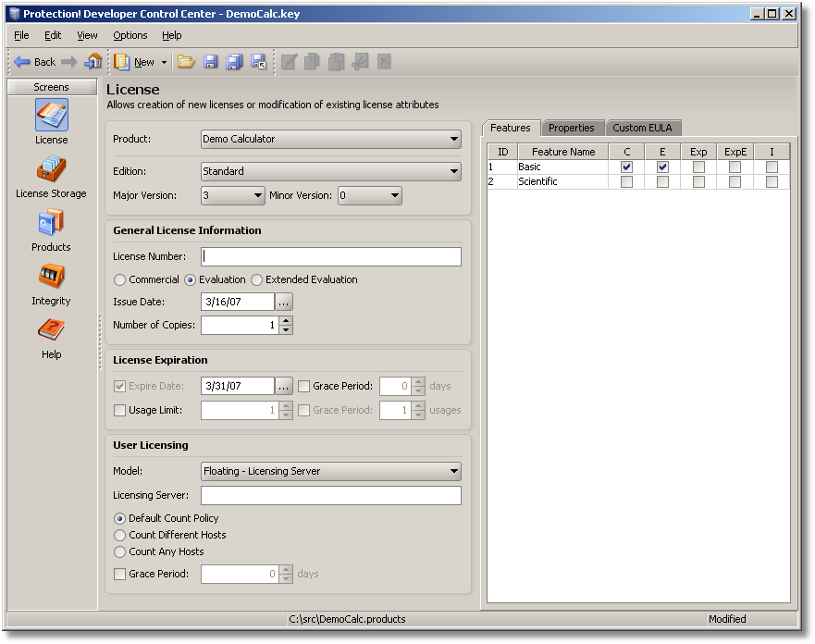This screenshot has width=815, height=644.
Task: Click the Home icon in toolbar
Action: [93, 62]
